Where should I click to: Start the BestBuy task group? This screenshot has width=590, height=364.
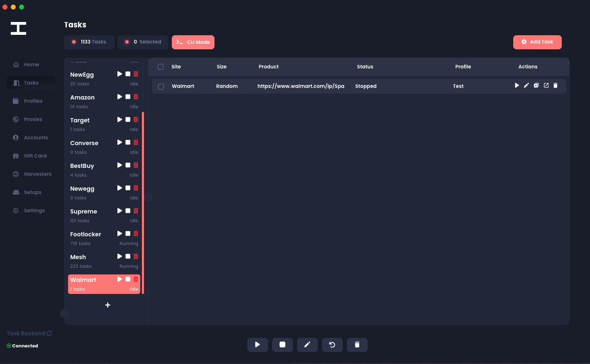(119, 165)
